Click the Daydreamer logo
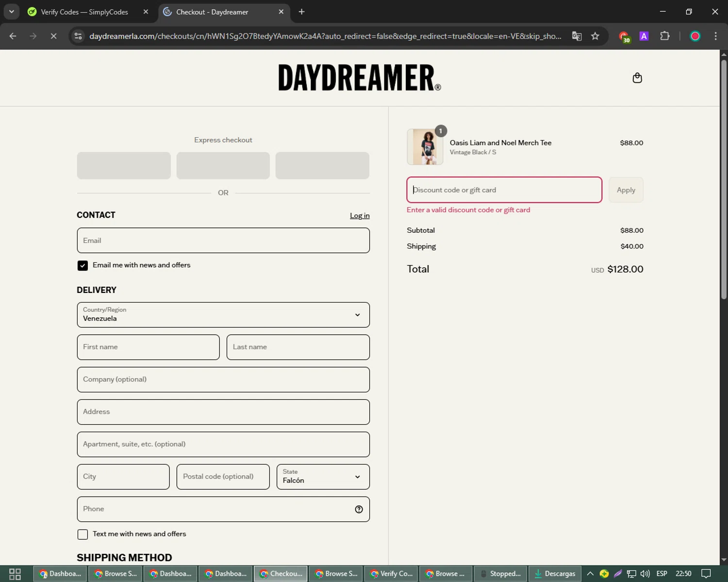The image size is (728, 582). point(360,78)
